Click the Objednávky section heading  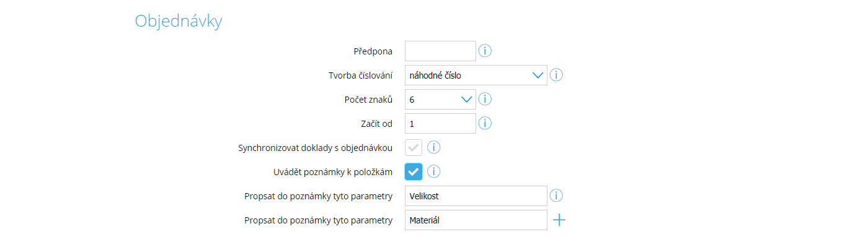click(179, 21)
